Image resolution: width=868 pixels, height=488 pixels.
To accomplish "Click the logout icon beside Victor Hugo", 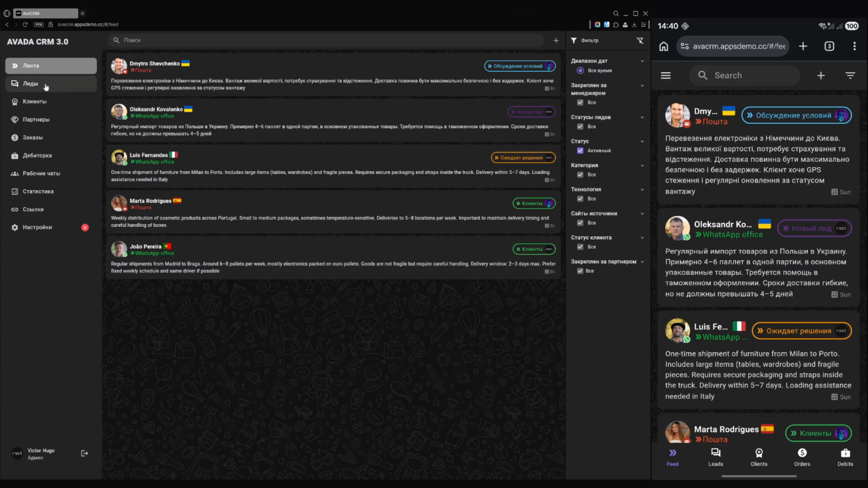I will pyautogui.click(x=85, y=453).
